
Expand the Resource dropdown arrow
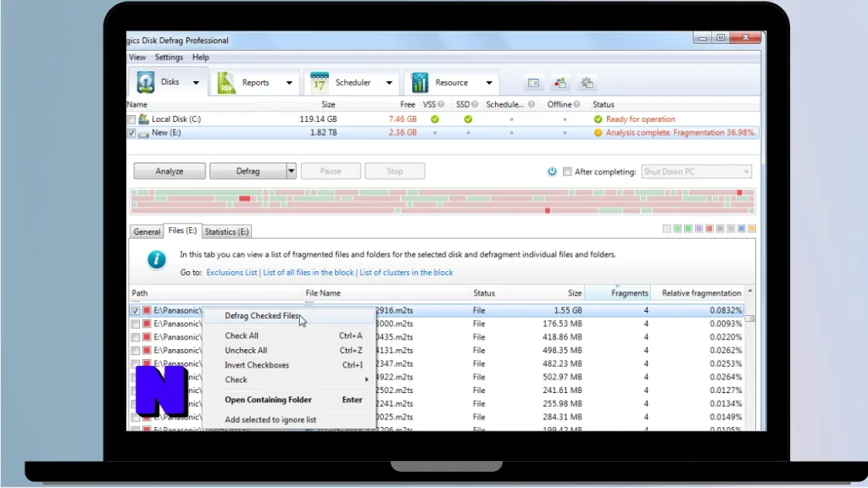[489, 83]
